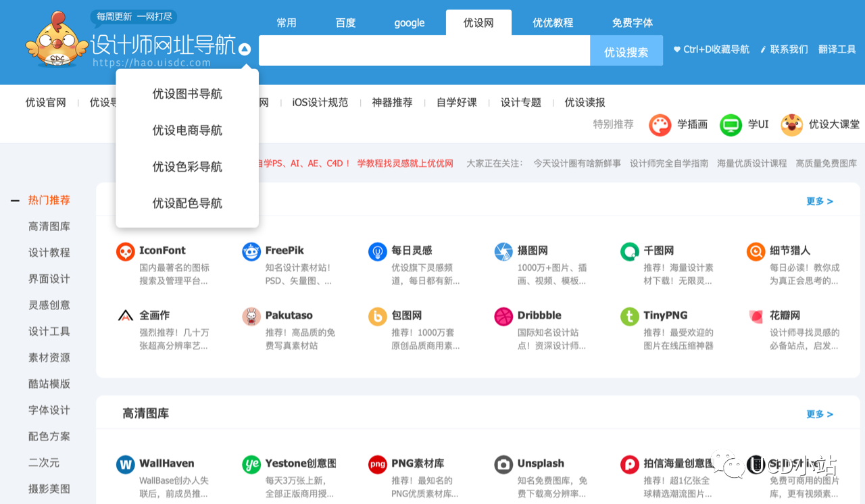Click the Dribbble basketball icon
This screenshot has width=865, height=504.
pyautogui.click(x=503, y=316)
